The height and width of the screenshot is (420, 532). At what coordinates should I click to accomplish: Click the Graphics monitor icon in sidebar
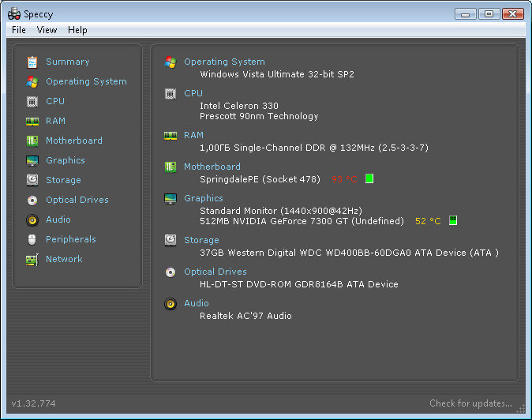32,160
